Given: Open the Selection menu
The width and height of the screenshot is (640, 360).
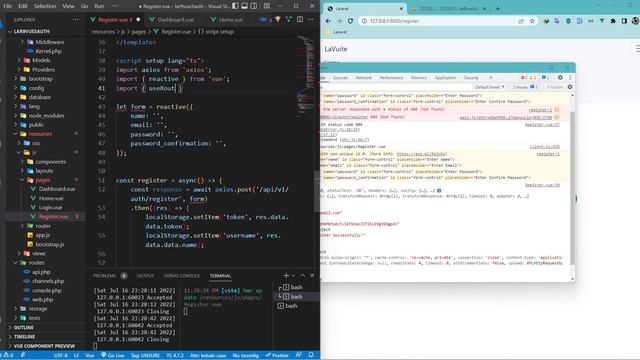Looking at the screenshot, I should [45, 6].
